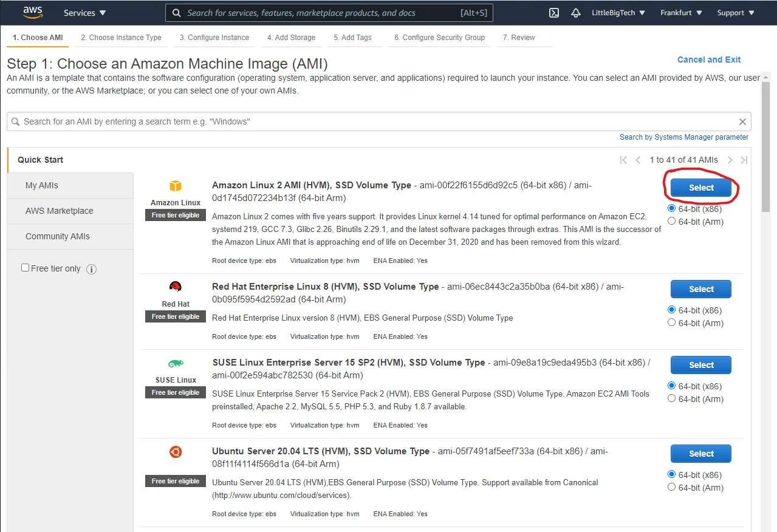Launch AWS CloudShell from the top bar
This screenshot has width=777, height=532.
[x=554, y=13]
